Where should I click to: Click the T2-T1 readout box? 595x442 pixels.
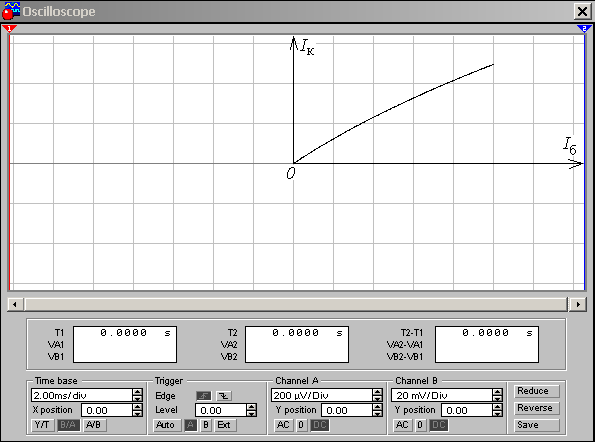click(x=487, y=344)
